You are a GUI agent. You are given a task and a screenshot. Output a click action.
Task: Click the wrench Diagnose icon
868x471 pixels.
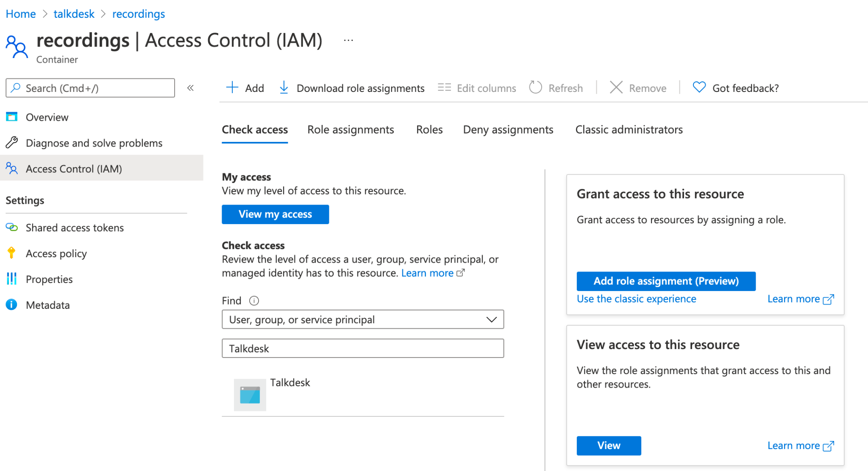click(x=11, y=143)
